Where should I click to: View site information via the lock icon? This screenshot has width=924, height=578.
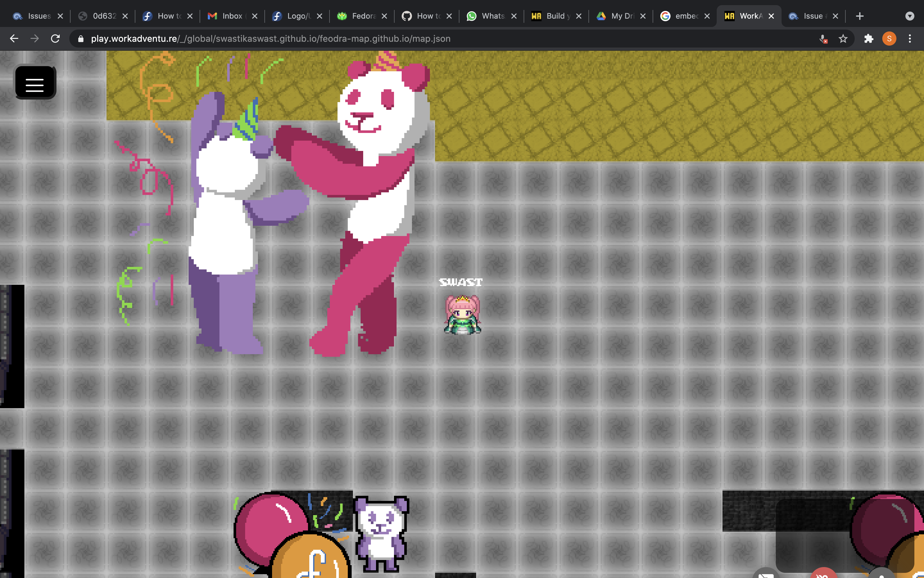pyautogui.click(x=80, y=39)
